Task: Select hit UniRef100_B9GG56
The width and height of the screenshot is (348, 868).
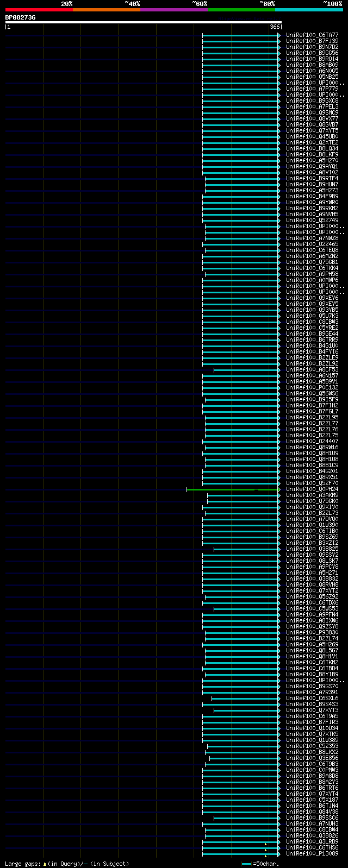Action: click(x=312, y=53)
